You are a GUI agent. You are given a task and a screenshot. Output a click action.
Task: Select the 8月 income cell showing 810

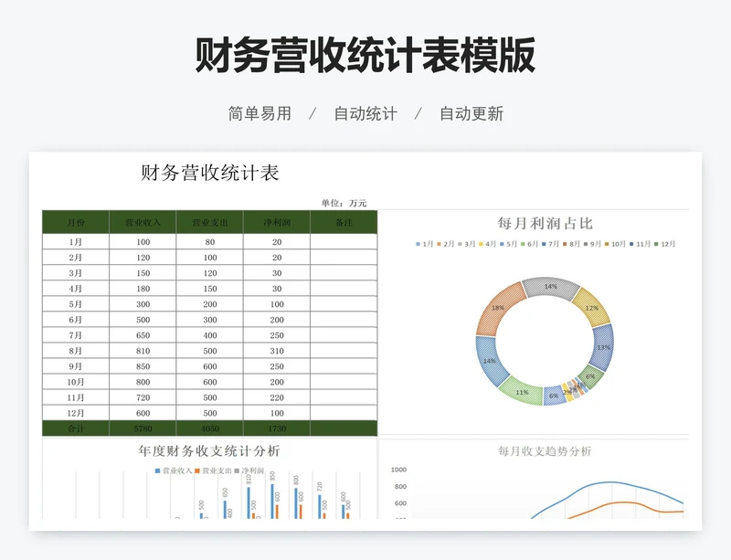click(143, 351)
